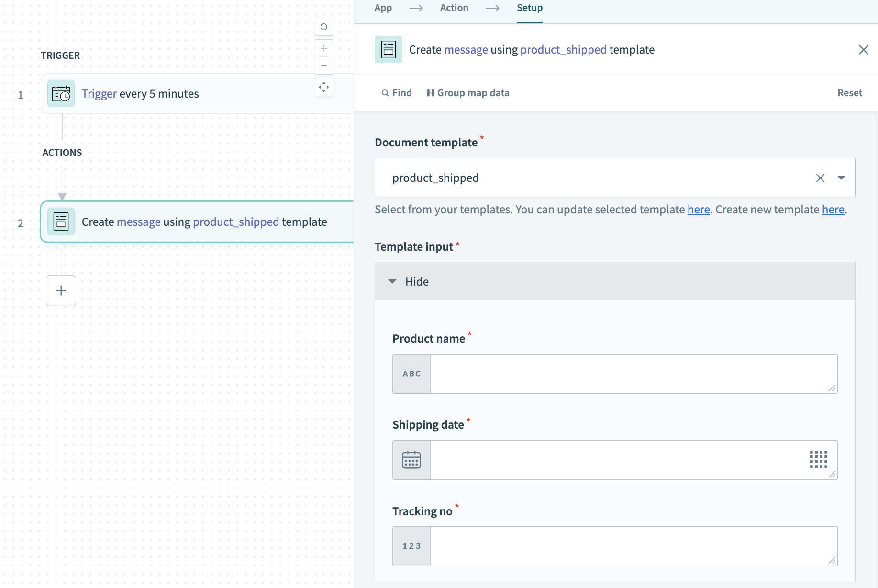Screen dimensions: 878x588
Task: Click the fit-to-view icon on the canvas
Action: coord(324,87)
